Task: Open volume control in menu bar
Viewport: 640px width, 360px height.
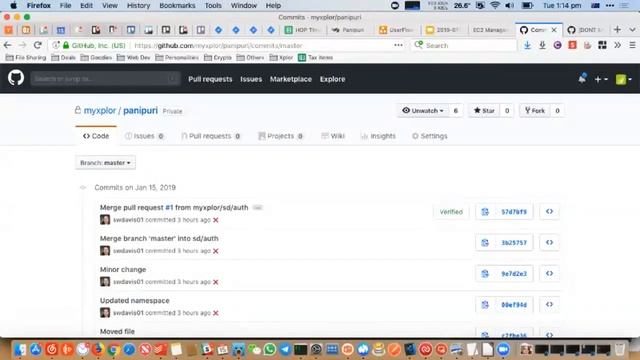Action: pos(509,6)
